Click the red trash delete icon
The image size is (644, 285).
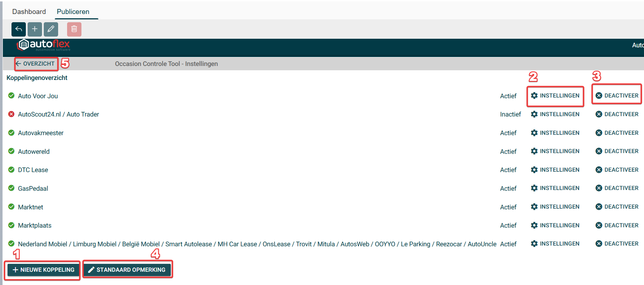click(x=74, y=29)
